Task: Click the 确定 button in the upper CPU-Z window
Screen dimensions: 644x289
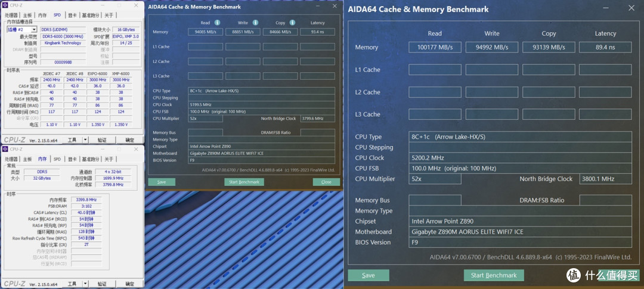Action: coord(129,139)
